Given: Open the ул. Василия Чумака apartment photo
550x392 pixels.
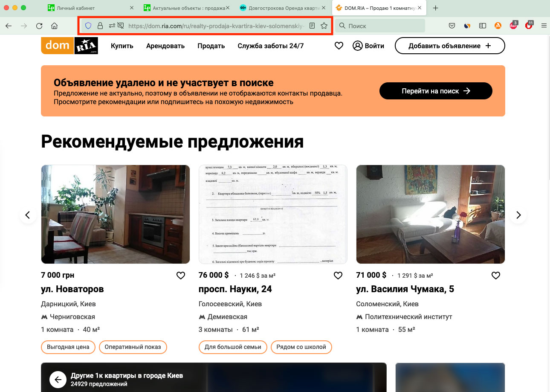Looking at the screenshot, I should tap(430, 214).
